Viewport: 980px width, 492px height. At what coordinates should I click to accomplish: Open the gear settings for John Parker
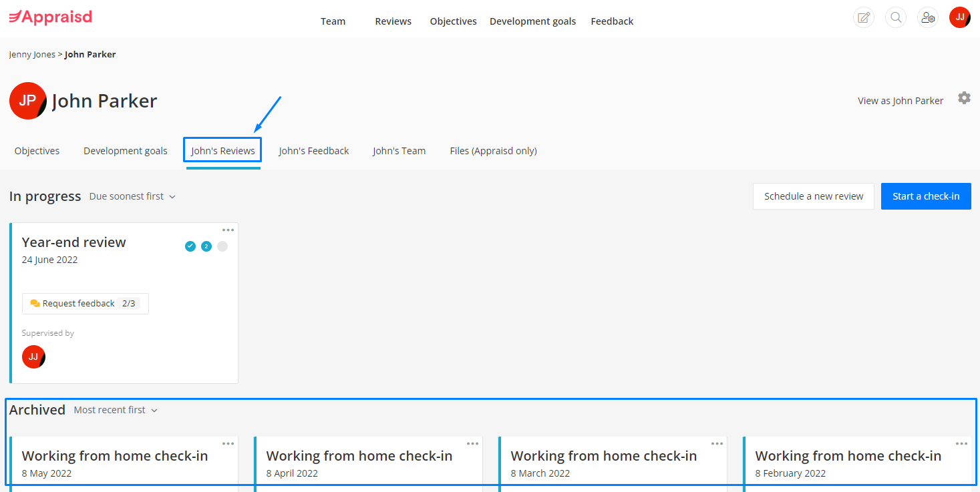(x=964, y=97)
